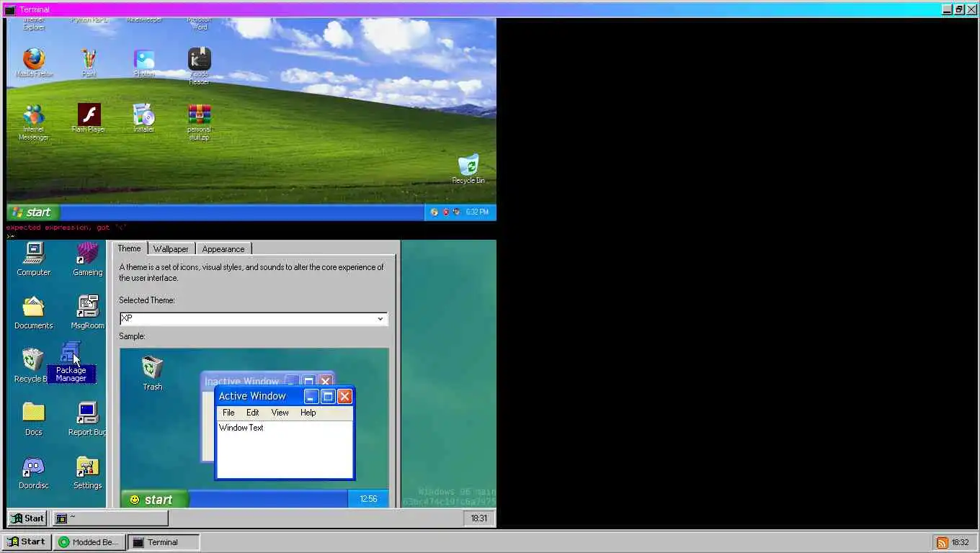Launch the Paint icon with brushes

pyautogui.click(x=89, y=62)
